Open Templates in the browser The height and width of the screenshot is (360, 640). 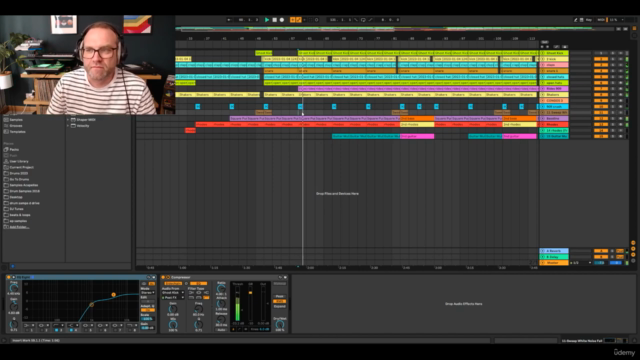click(x=18, y=132)
